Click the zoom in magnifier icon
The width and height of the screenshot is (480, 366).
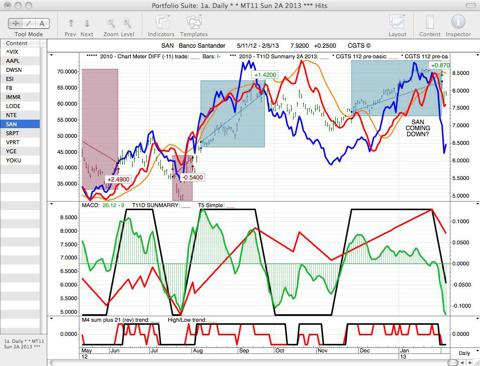tap(127, 24)
